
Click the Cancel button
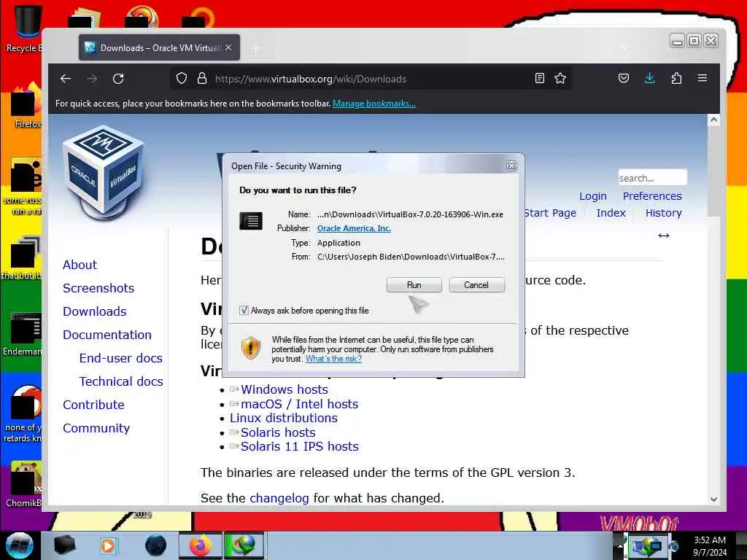(476, 285)
